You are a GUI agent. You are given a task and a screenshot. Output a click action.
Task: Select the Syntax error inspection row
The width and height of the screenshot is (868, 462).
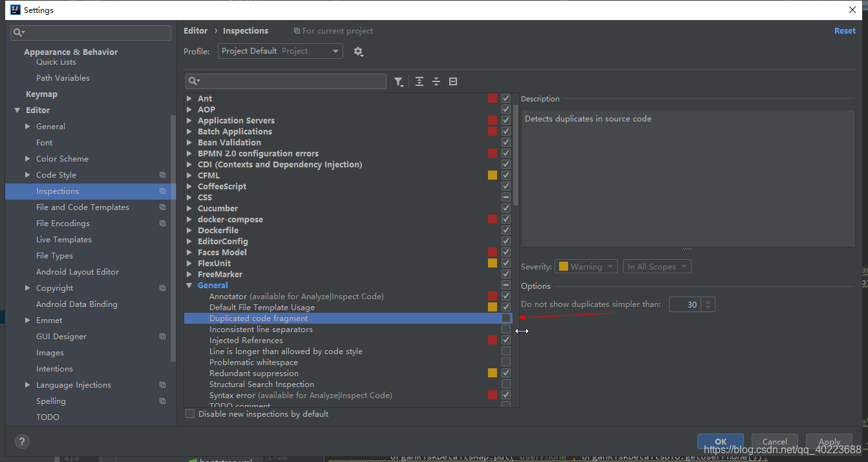[x=347, y=395]
